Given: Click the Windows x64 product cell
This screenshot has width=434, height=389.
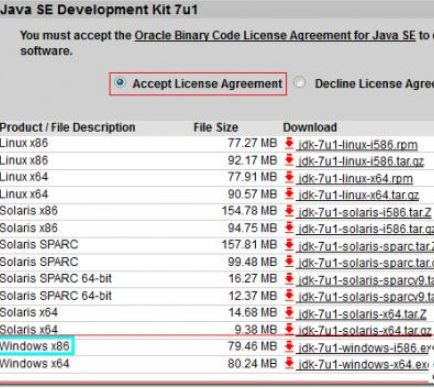Looking at the screenshot, I should tap(35, 363).
